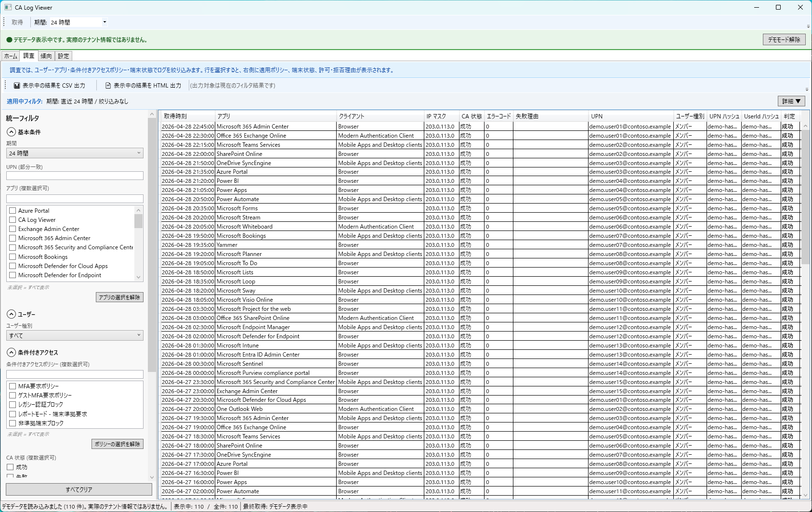The height and width of the screenshot is (512, 812).
Task: Open the 期間 dropdown in the top toolbar
Action: point(105,22)
